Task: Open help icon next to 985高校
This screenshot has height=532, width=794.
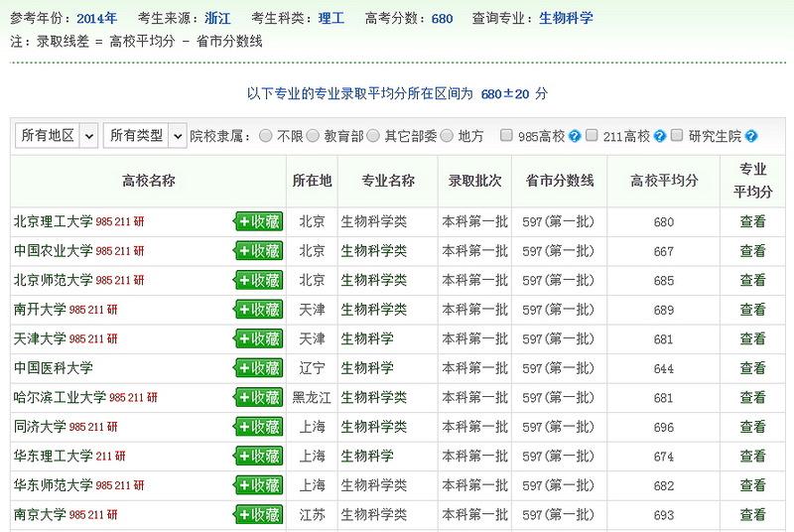Action: pyautogui.click(x=575, y=136)
